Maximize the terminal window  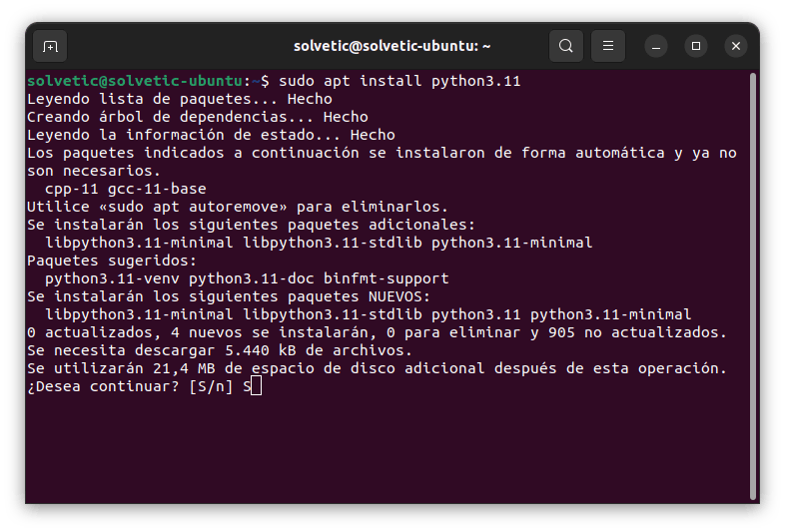click(x=696, y=46)
